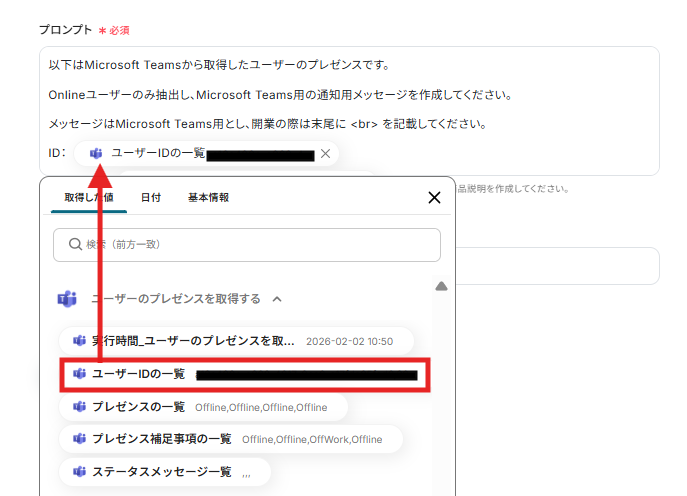The image size is (687, 496).
Task: Open the 日付 tab
Action: [151, 198]
